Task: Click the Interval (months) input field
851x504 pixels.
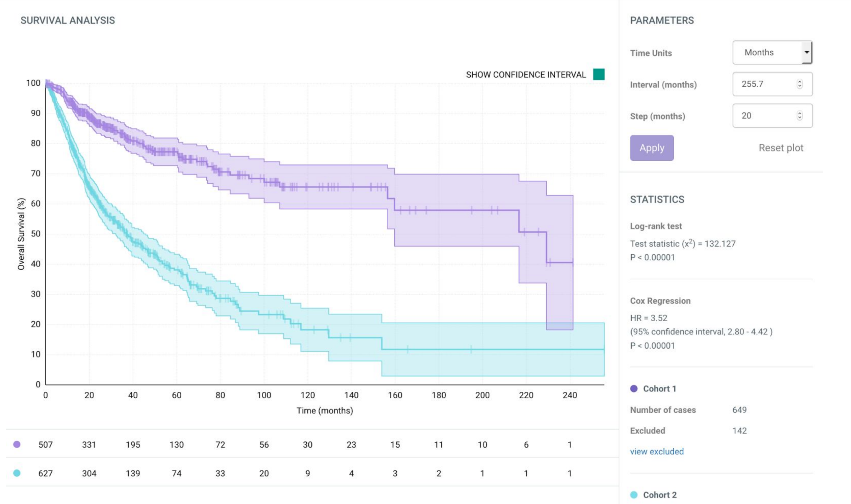Action: [x=764, y=84]
